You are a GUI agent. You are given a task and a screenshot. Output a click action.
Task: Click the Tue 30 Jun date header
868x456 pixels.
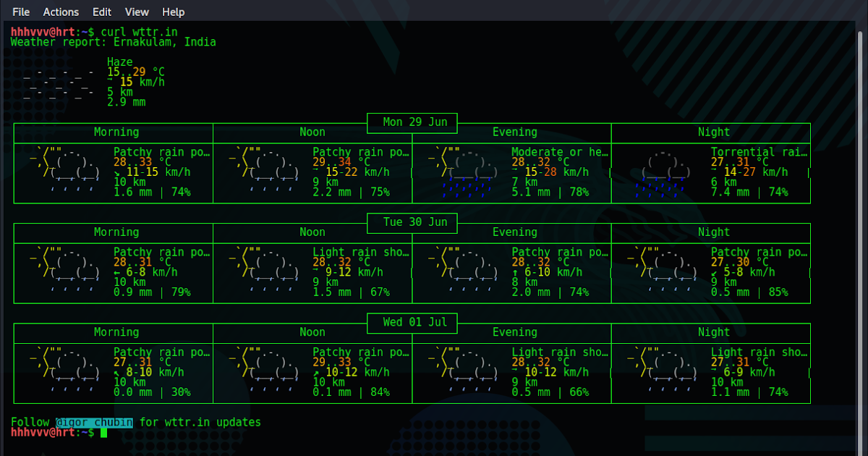coord(412,223)
